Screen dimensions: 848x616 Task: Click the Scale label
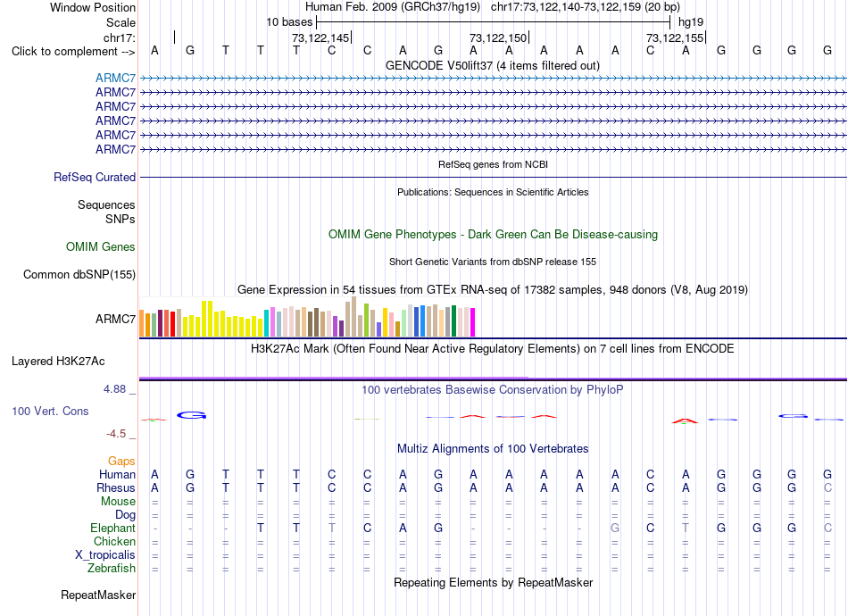click(x=121, y=22)
